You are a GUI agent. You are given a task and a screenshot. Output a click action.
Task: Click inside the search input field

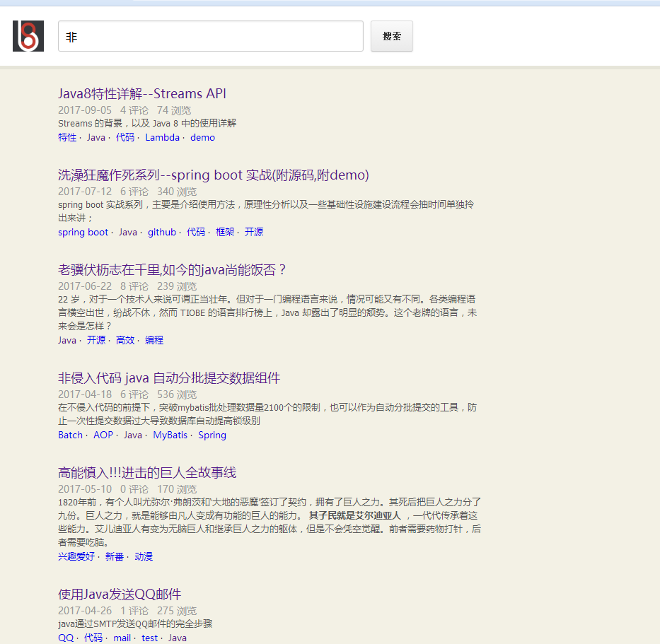tap(209, 36)
